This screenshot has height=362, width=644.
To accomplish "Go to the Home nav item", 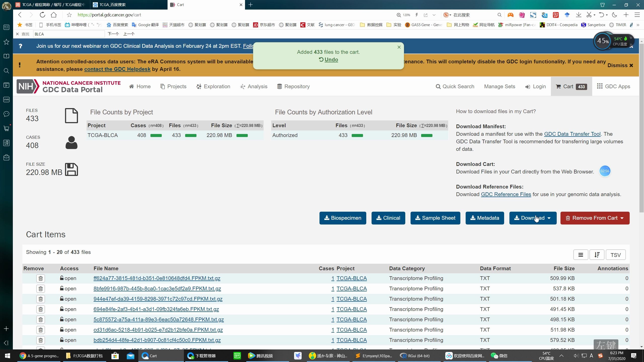I will (x=140, y=86).
